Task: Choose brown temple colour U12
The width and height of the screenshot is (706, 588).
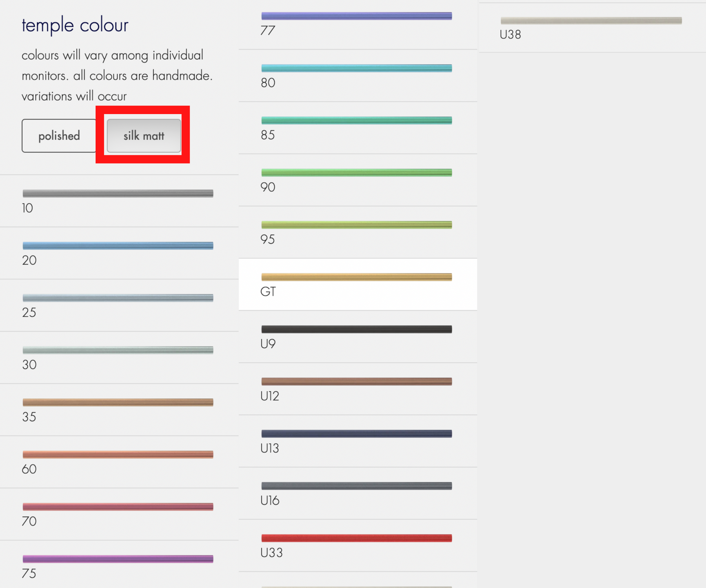Action: pos(357,388)
